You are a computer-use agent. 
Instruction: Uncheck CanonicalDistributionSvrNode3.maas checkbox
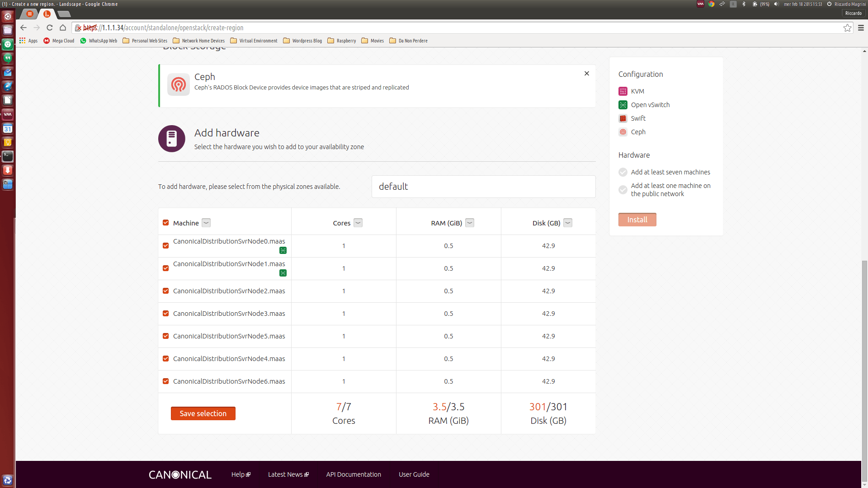click(166, 314)
